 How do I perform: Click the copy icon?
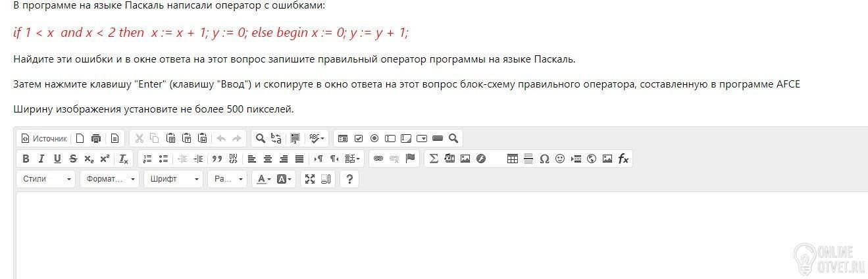tap(155, 138)
